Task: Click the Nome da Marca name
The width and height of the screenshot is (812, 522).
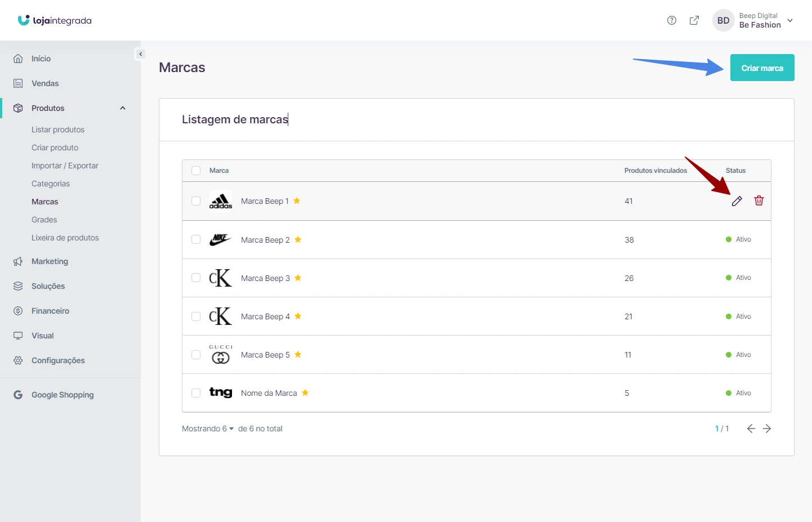Action: click(269, 393)
